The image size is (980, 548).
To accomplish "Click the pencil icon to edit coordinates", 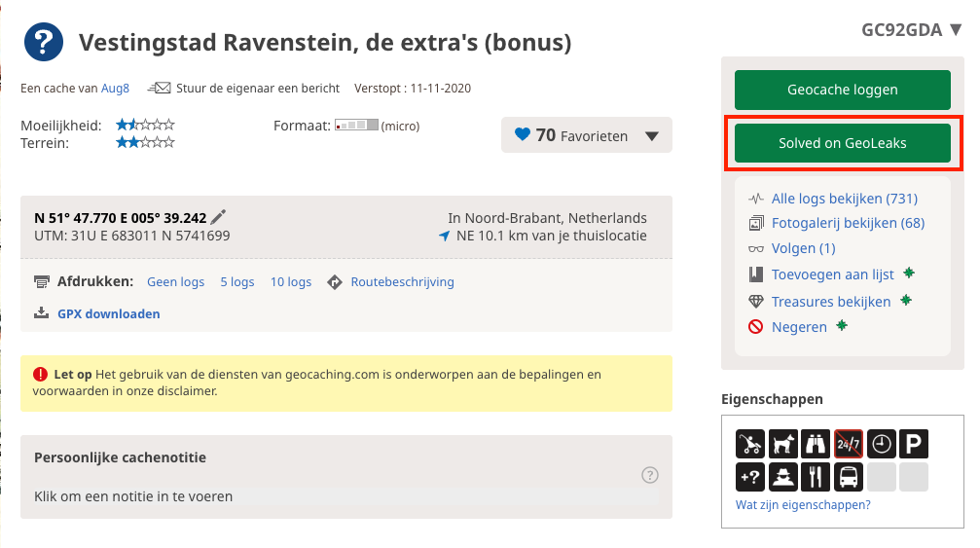I will tap(219, 217).
